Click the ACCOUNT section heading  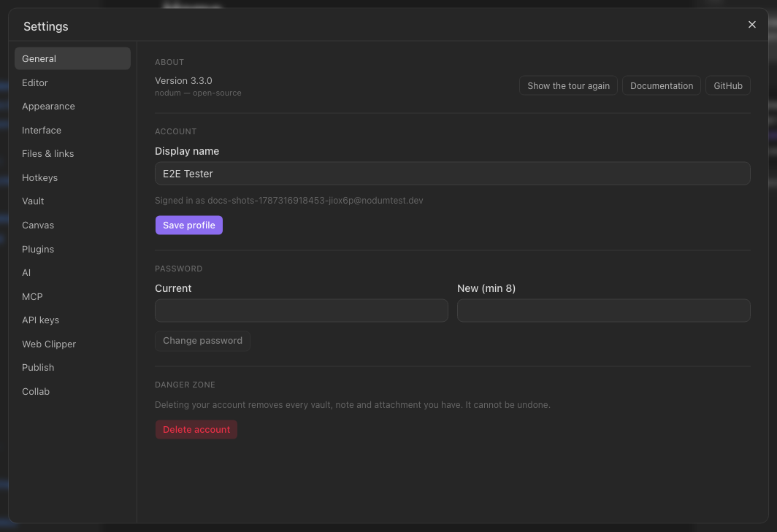coord(175,131)
